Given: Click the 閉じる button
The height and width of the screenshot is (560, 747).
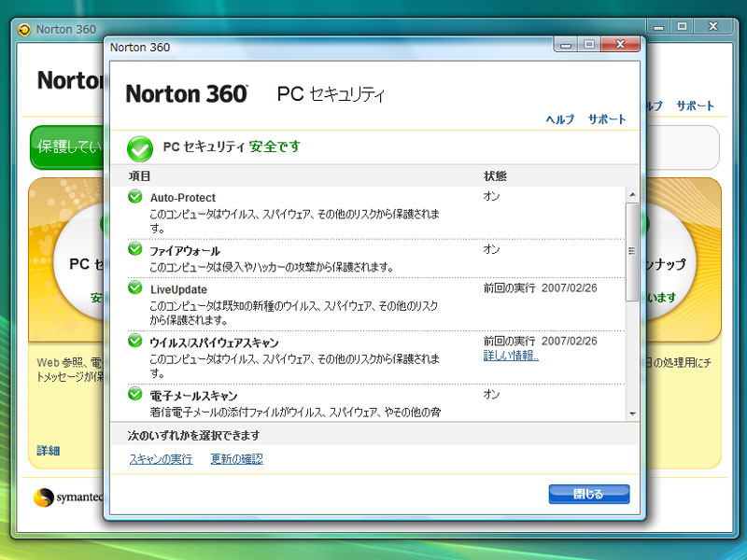Looking at the screenshot, I should pyautogui.click(x=589, y=494).
